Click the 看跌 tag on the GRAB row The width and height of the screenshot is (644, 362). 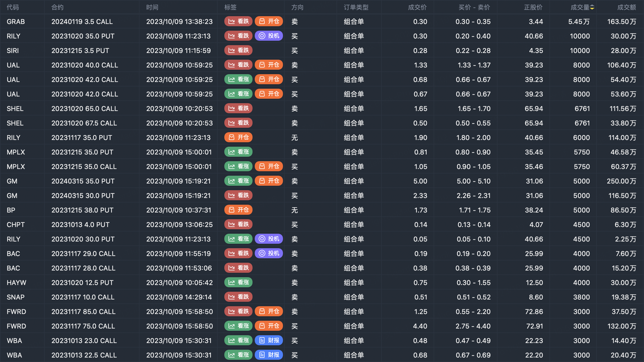pyautogui.click(x=238, y=21)
